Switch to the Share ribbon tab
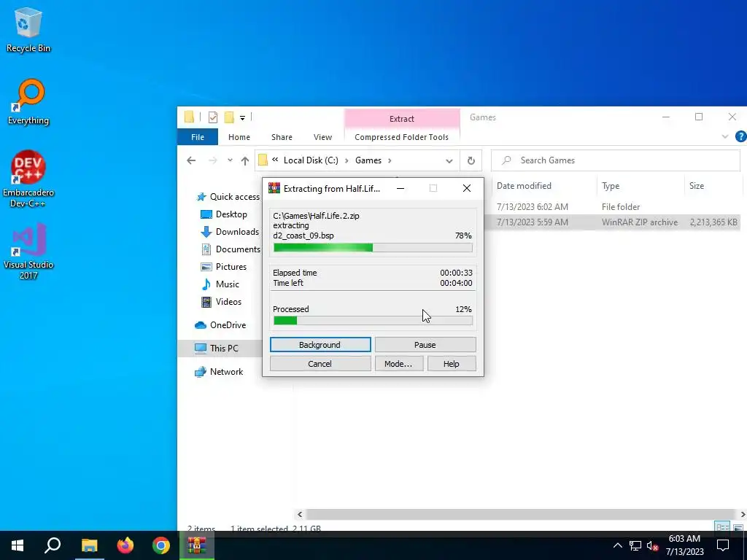 pyautogui.click(x=282, y=137)
